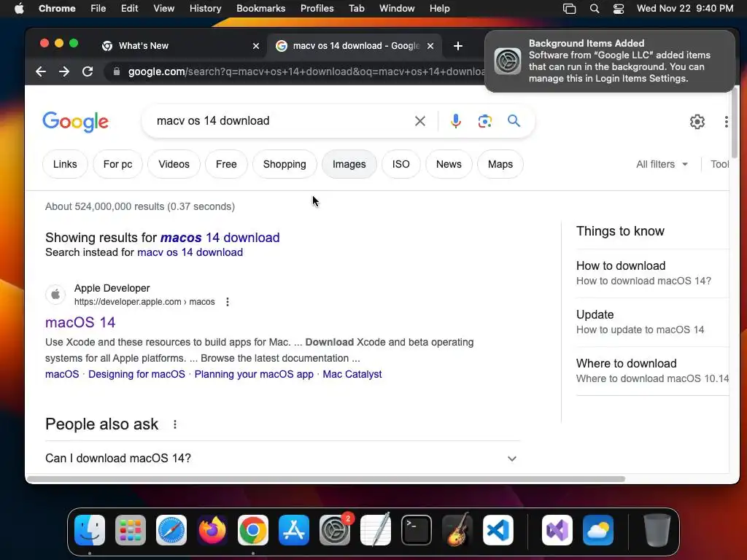The image size is (747, 560).
Task: Click into the Google search input field
Action: coord(281,121)
